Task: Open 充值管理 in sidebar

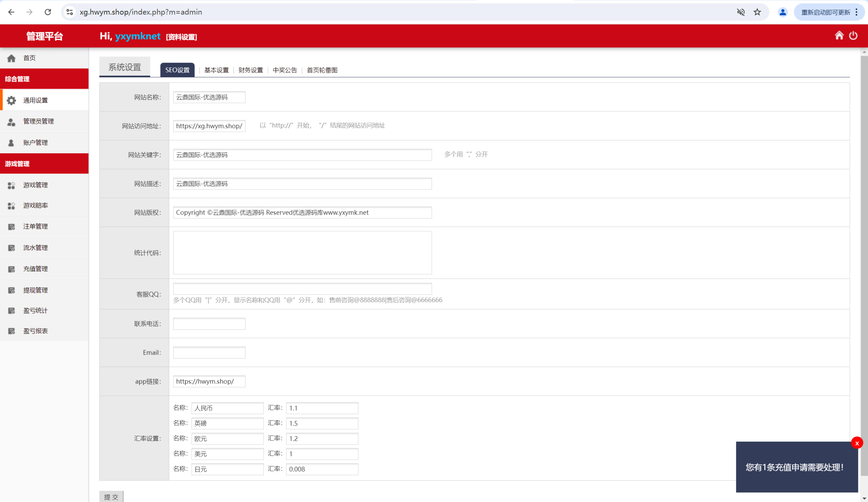Action: tap(35, 269)
